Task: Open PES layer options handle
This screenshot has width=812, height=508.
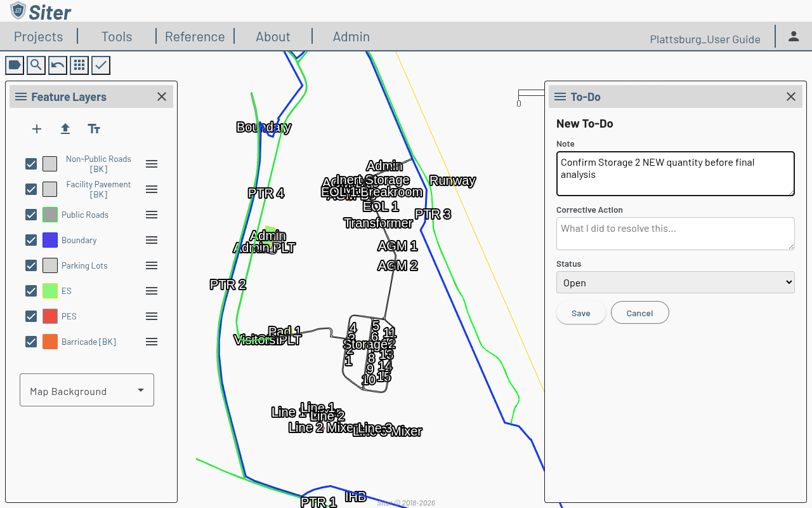Action: [152, 316]
